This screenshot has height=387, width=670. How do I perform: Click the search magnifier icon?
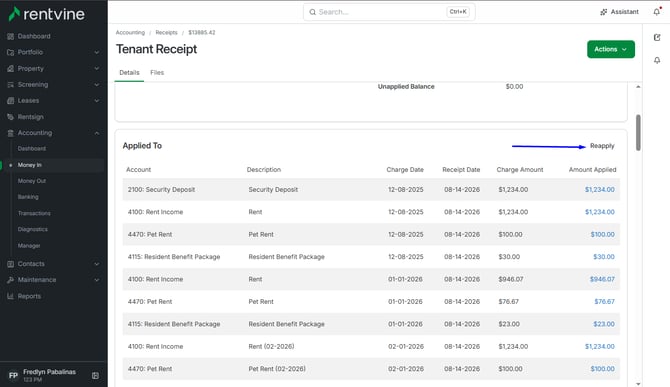tap(312, 12)
